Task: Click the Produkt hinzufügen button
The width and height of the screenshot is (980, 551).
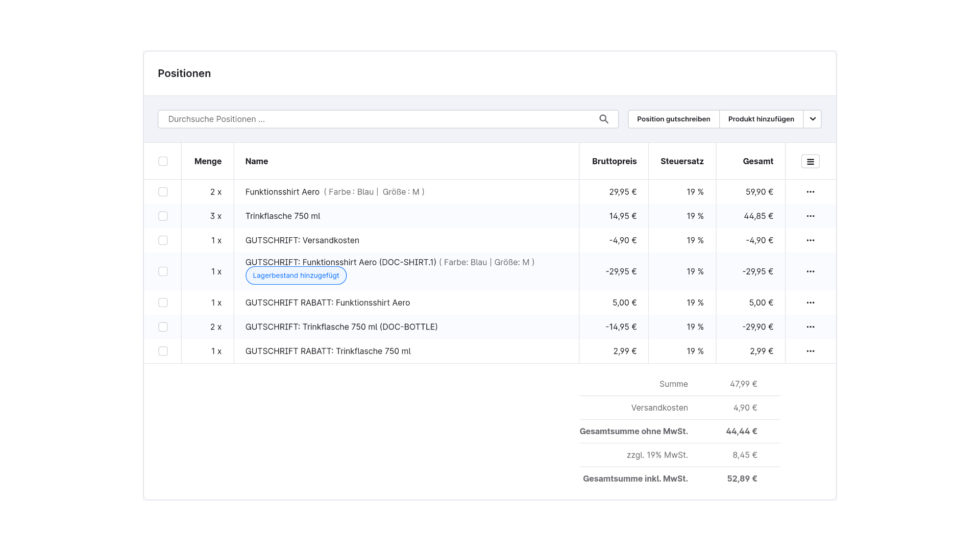Action: pyautogui.click(x=761, y=119)
